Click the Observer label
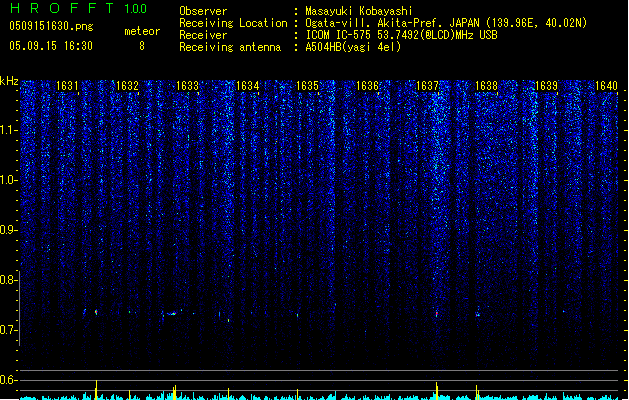 (203, 11)
